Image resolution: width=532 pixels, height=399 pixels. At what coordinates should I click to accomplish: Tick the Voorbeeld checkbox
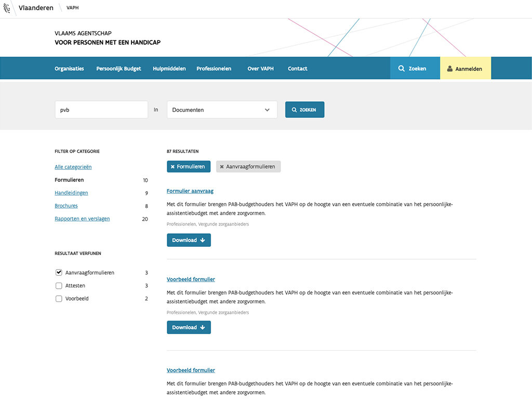pos(59,299)
